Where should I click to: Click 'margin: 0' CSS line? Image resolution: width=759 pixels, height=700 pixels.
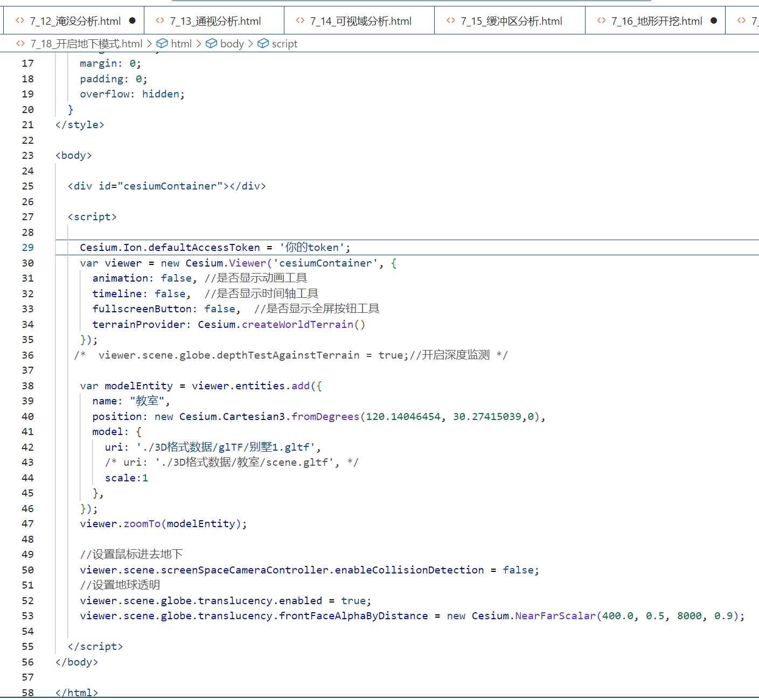(x=110, y=64)
